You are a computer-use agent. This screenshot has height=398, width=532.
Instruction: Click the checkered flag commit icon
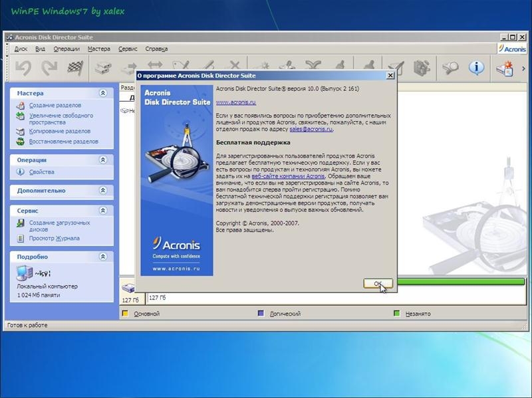pos(75,68)
